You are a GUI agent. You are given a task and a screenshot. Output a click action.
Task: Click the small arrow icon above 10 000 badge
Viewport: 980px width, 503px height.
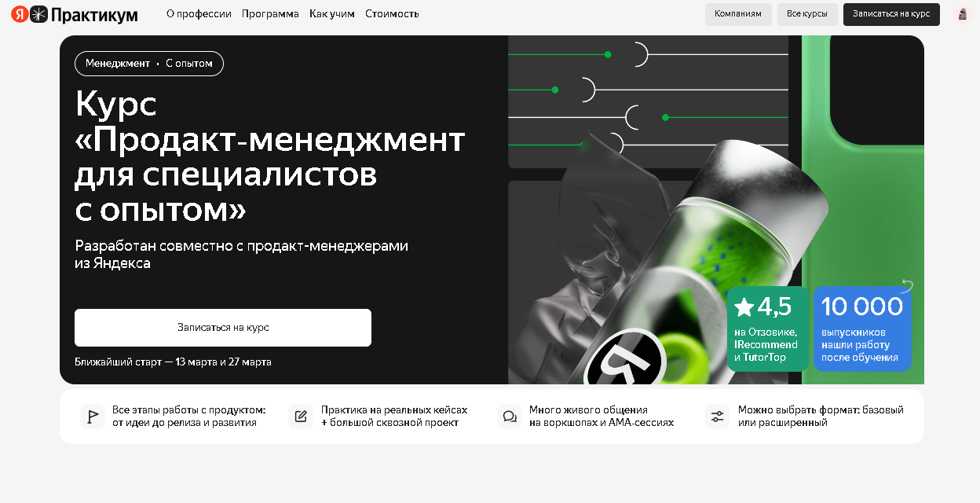tap(907, 285)
